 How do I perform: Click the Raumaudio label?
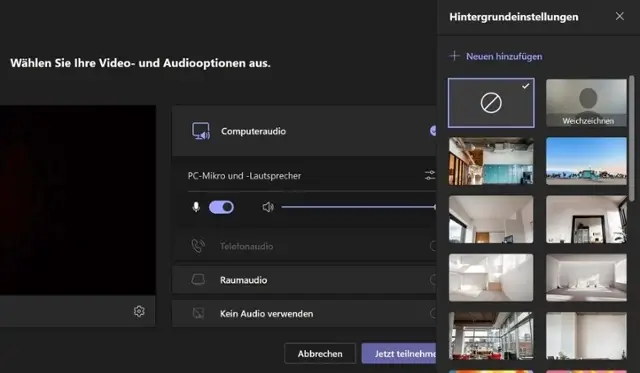click(244, 280)
